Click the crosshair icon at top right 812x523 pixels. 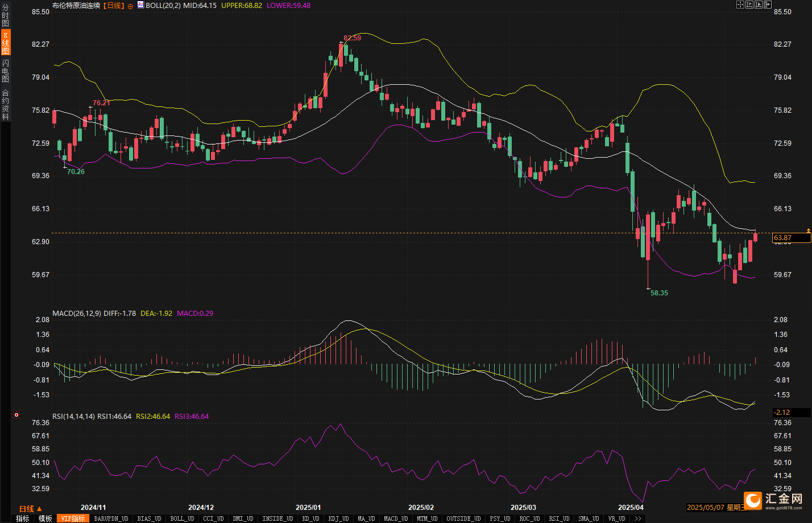click(740, 5)
